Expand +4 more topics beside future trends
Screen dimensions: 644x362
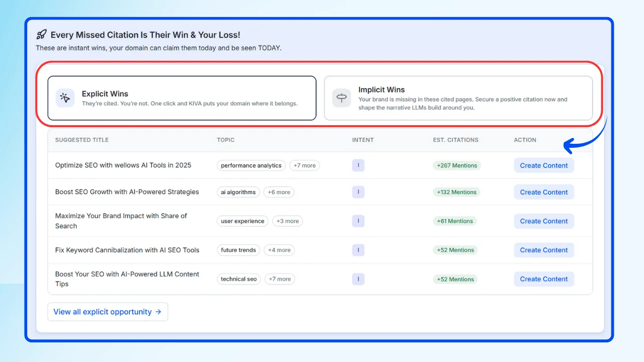279,250
